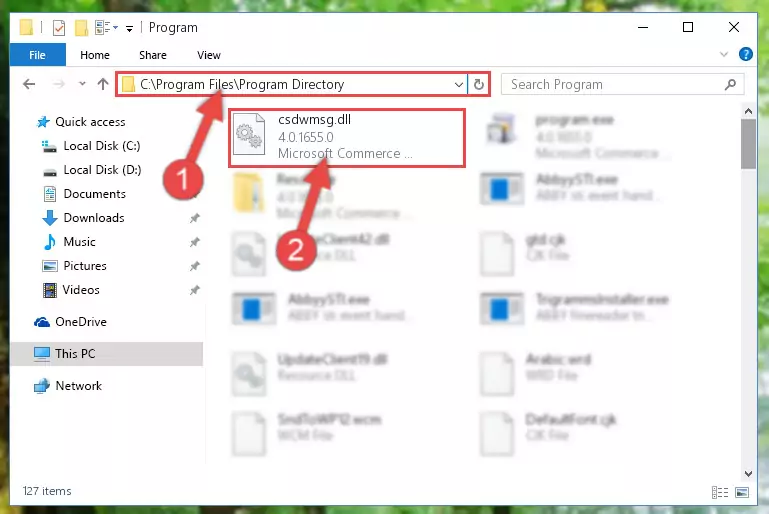Open the Share ribbon tab

153,55
